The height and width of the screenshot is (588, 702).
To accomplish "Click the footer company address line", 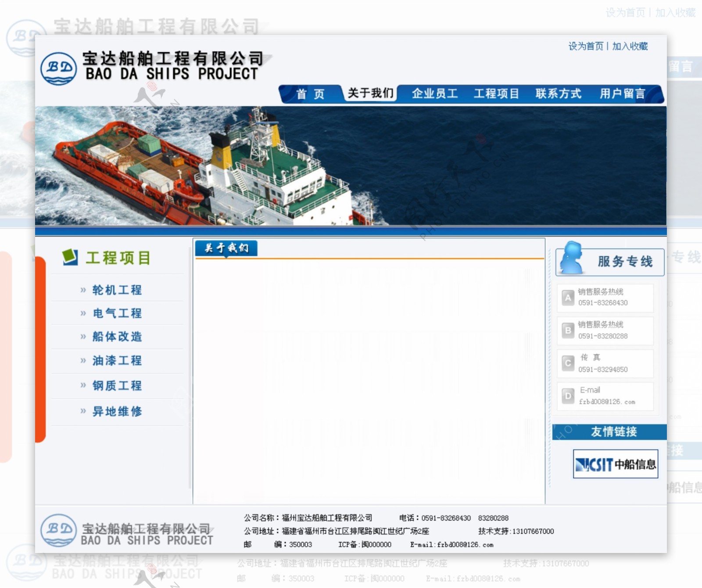I will (337, 531).
